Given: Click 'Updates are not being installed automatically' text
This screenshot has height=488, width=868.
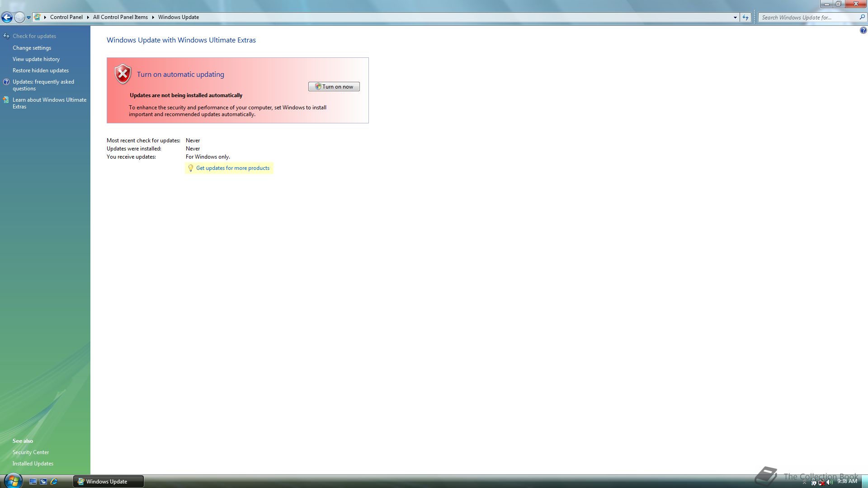Looking at the screenshot, I should click(186, 95).
